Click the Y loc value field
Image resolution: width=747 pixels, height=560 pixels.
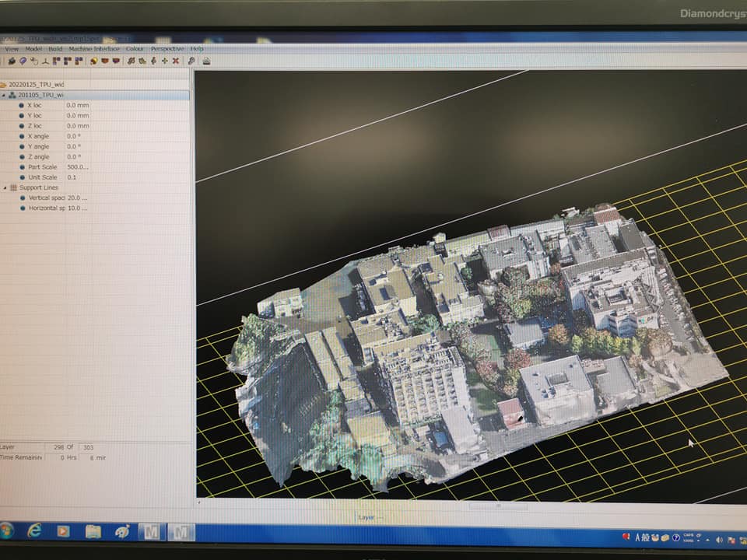tap(78, 116)
